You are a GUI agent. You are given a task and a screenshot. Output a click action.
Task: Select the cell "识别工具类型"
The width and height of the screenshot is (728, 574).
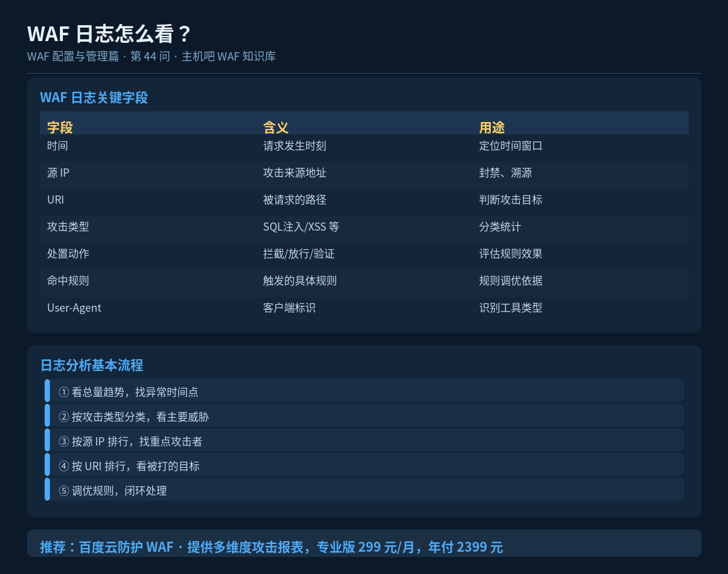pos(511,308)
